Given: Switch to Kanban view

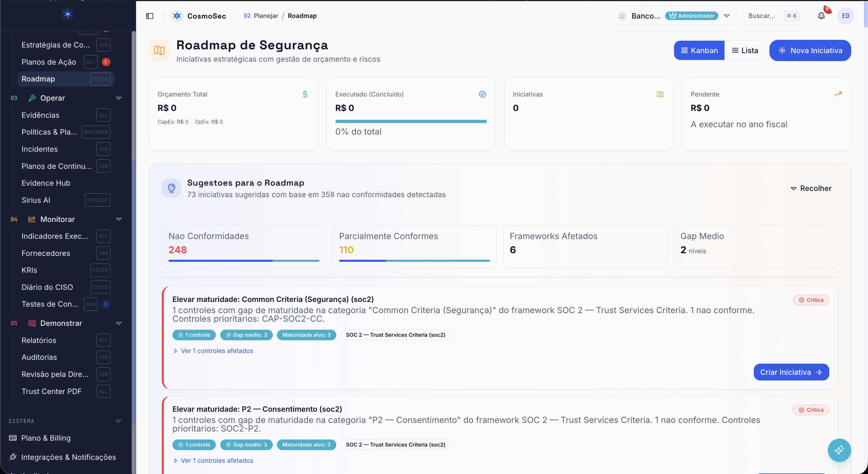Looking at the screenshot, I should tap(699, 50).
